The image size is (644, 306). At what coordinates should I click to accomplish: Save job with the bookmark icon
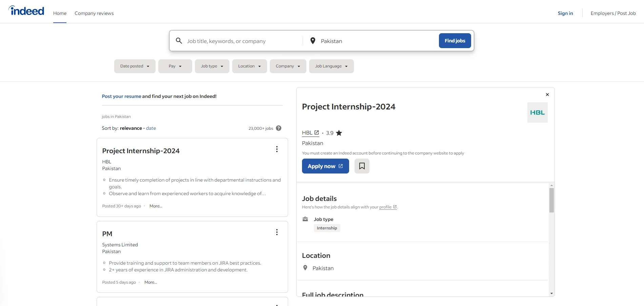(362, 166)
